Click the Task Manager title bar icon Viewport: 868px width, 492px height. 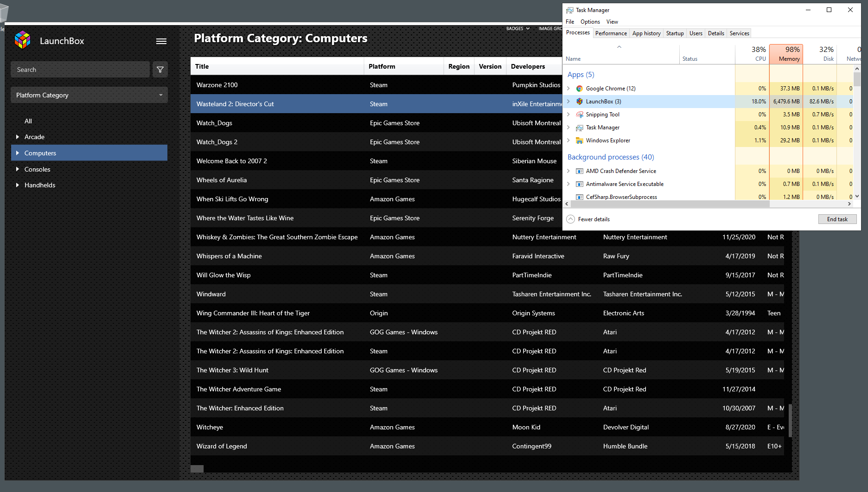(570, 10)
